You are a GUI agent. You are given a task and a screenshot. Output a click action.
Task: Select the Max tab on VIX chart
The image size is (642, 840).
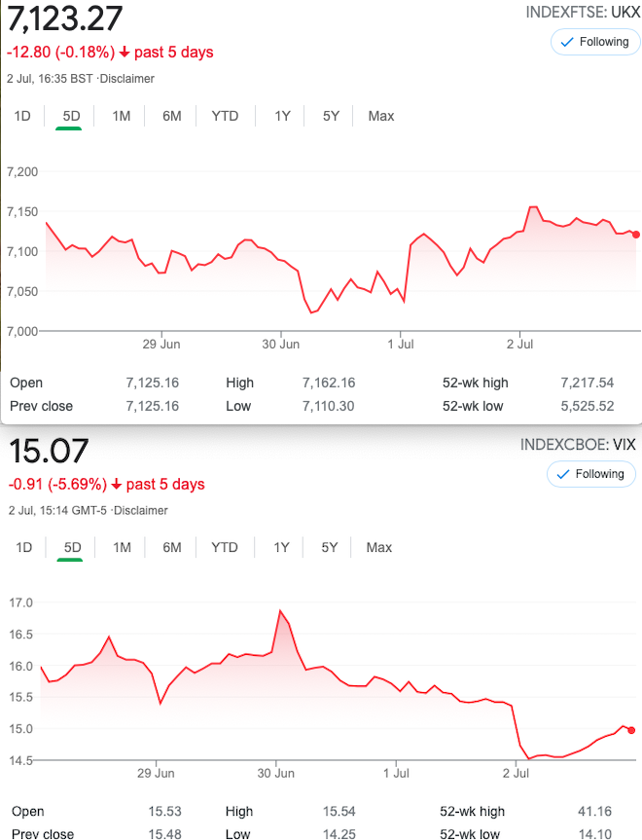click(379, 547)
